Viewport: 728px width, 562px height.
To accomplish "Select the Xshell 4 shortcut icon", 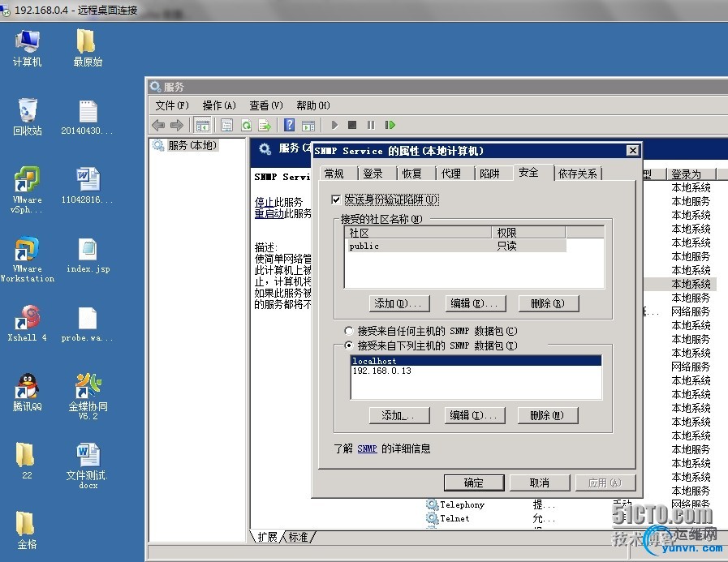I will (27, 324).
